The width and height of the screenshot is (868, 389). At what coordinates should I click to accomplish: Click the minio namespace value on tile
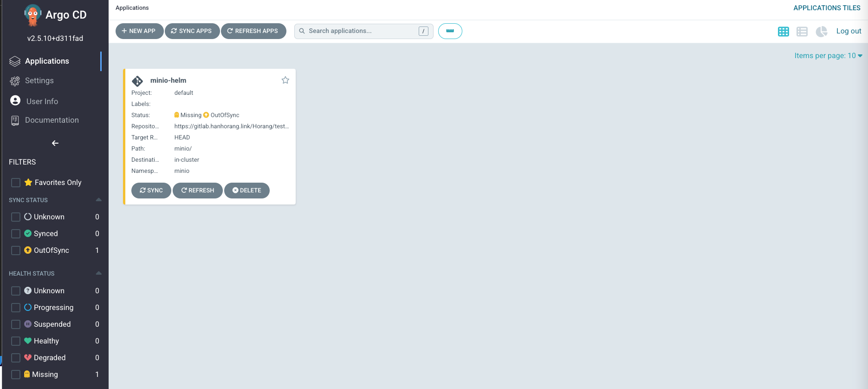click(x=182, y=171)
